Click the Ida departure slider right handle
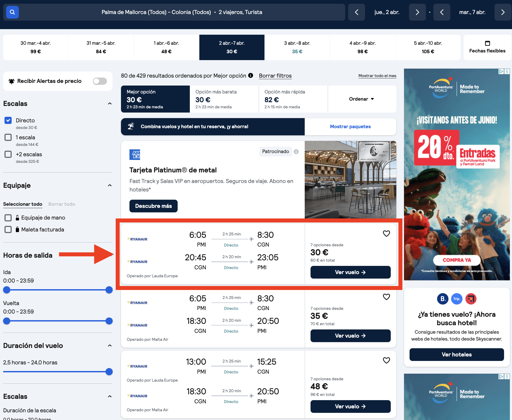 click(x=109, y=290)
